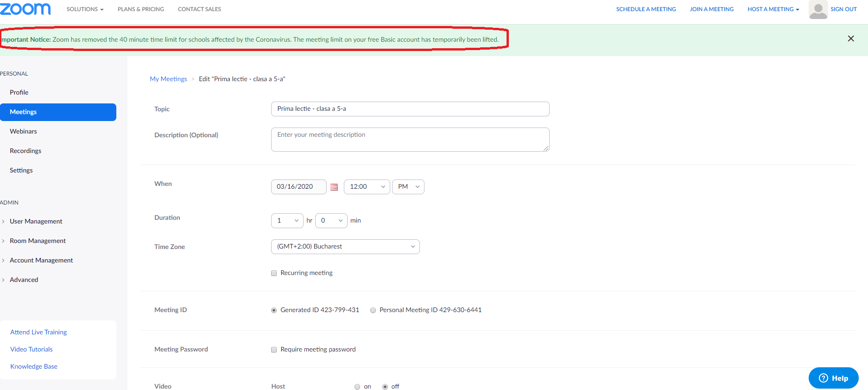Go to Plans & Pricing
This screenshot has width=868, height=390.
click(141, 9)
